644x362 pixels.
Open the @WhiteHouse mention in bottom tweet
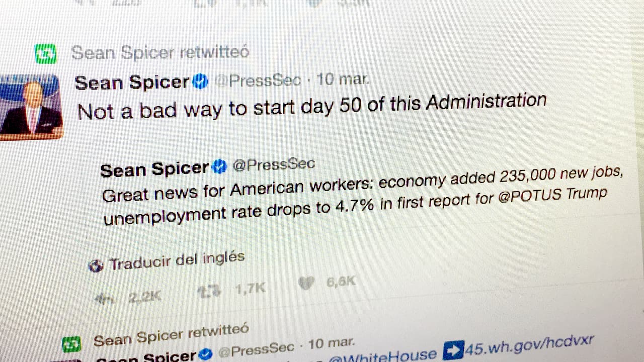tap(382, 357)
